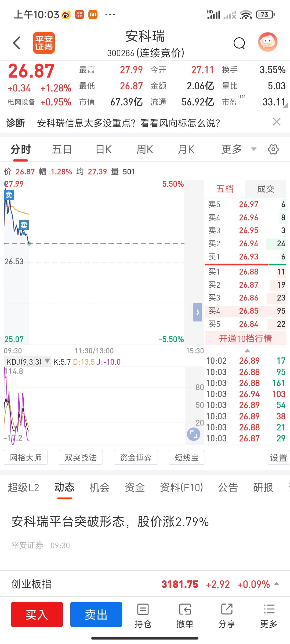Screen dimensions: 290x644
Task: Select 买3 price 26.86 row
Action: (x=246, y=298)
